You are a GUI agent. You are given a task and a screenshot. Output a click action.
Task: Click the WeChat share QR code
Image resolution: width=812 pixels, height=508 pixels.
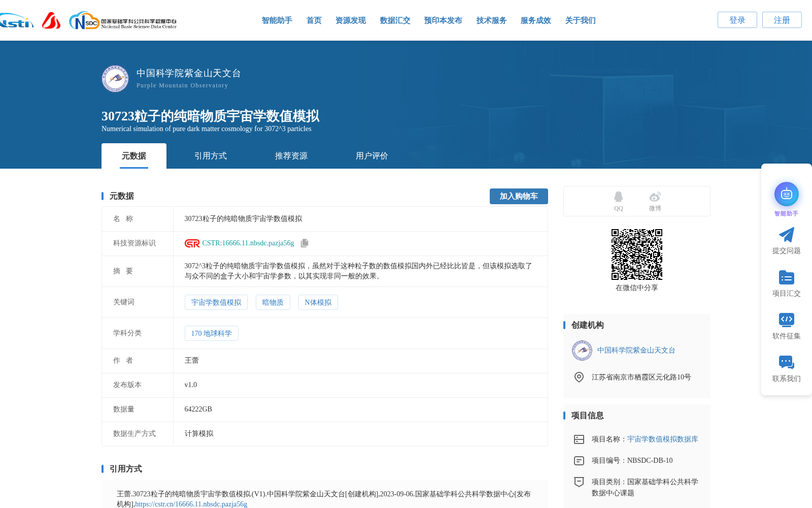tap(637, 255)
